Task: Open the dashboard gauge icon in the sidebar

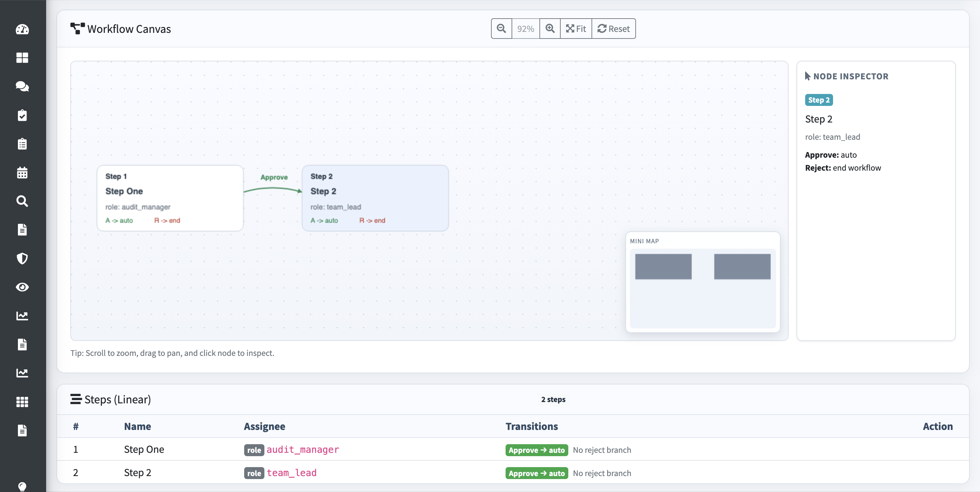Action: click(x=23, y=29)
